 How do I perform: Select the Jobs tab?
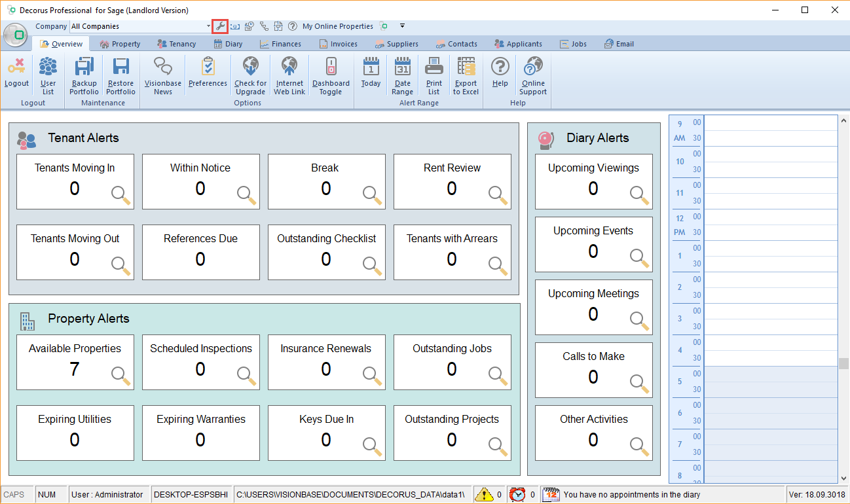(574, 44)
